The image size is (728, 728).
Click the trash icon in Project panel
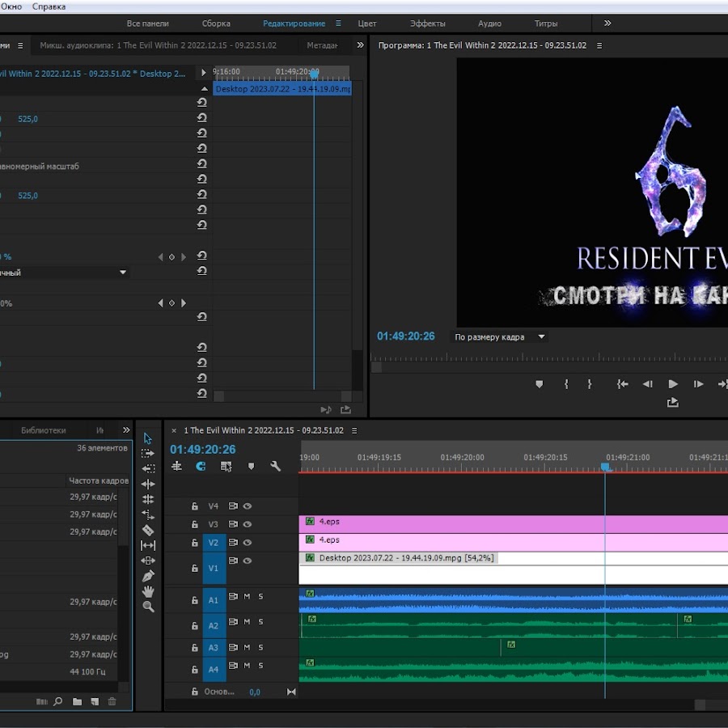tap(112, 701)
